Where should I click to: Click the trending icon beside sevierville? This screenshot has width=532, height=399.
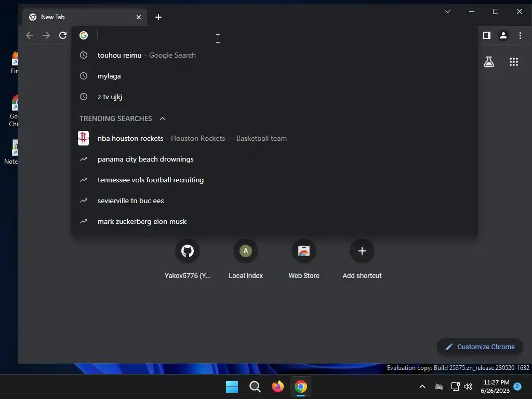click(x=84, y=201)
